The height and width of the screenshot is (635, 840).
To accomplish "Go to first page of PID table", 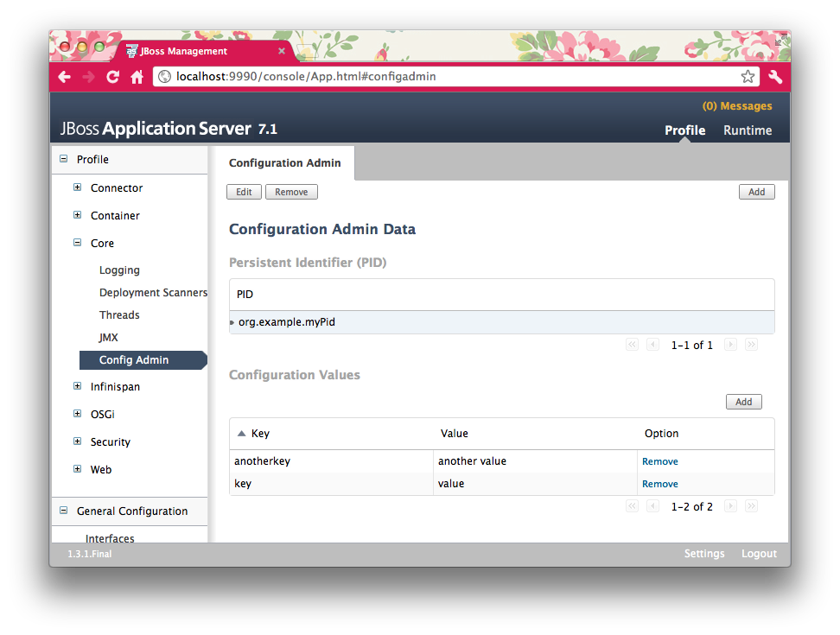I will 632,344.
